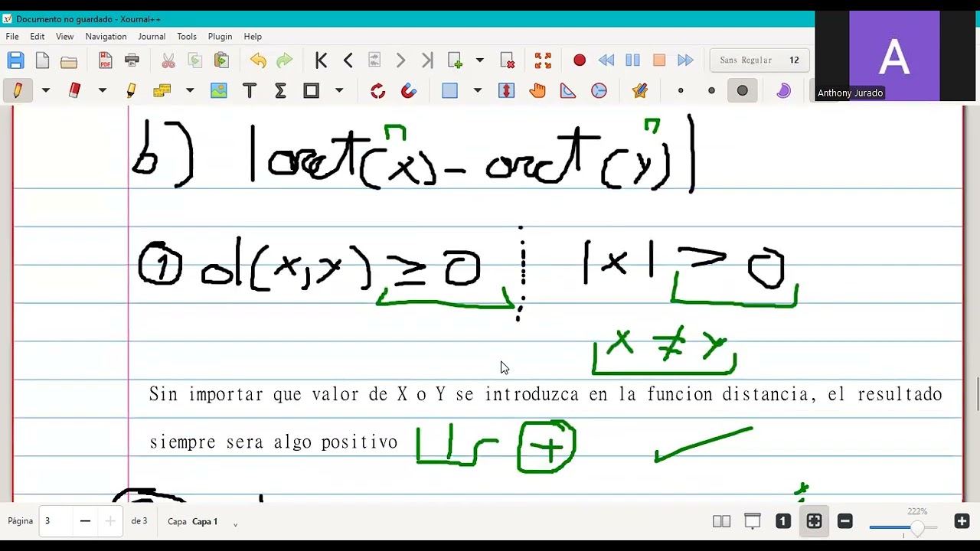980x551 pixels.
Task: Select the draw rectangle shape tool
Action: (x=311, y=90)
